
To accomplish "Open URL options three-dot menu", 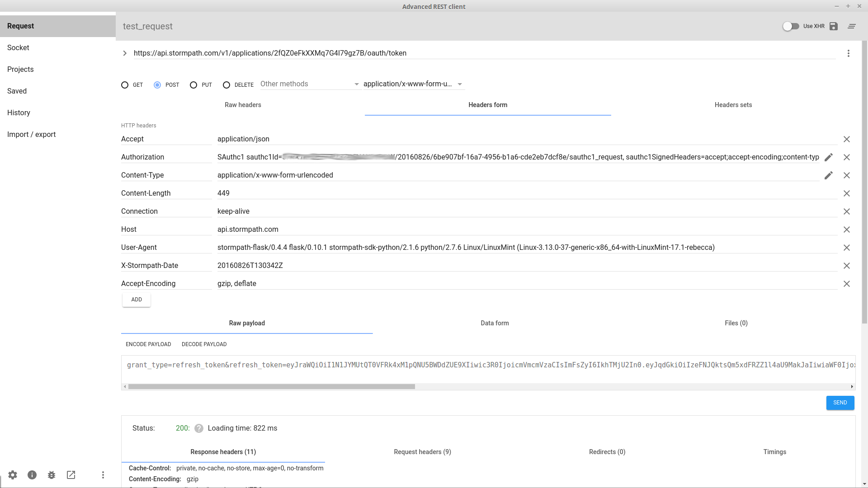I will tap(849, 53).
